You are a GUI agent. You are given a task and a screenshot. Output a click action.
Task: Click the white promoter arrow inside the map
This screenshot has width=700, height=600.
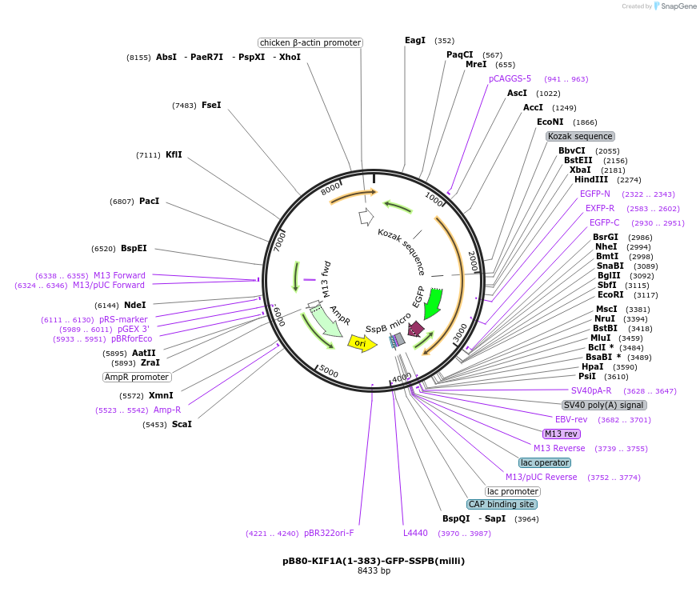point(366,217)
